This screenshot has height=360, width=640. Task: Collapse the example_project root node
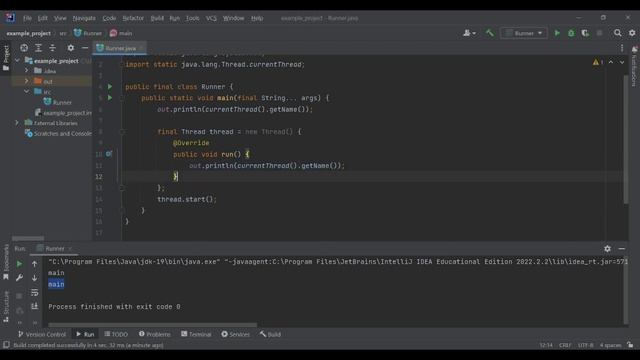click(18, 60)
